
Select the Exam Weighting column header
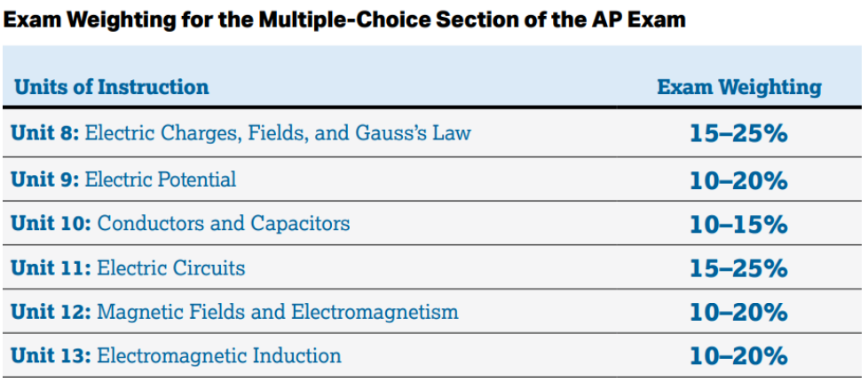tap(739, 87)
